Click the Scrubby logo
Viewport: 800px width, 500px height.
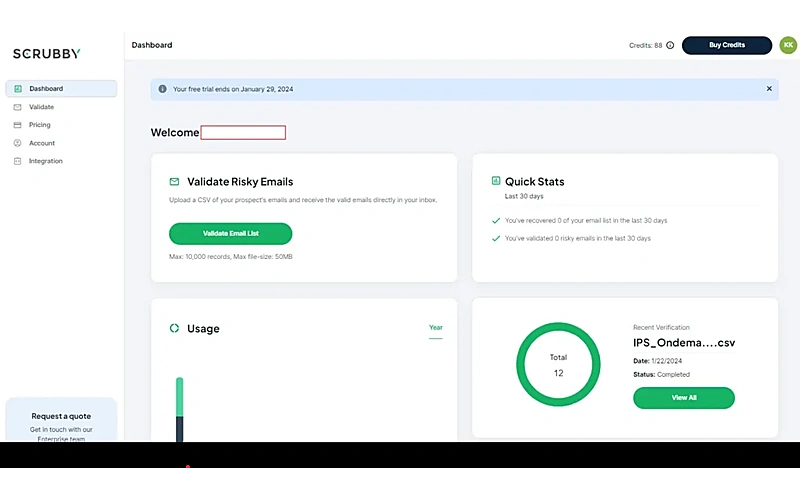pyautogui.click(x=46, y=54)
